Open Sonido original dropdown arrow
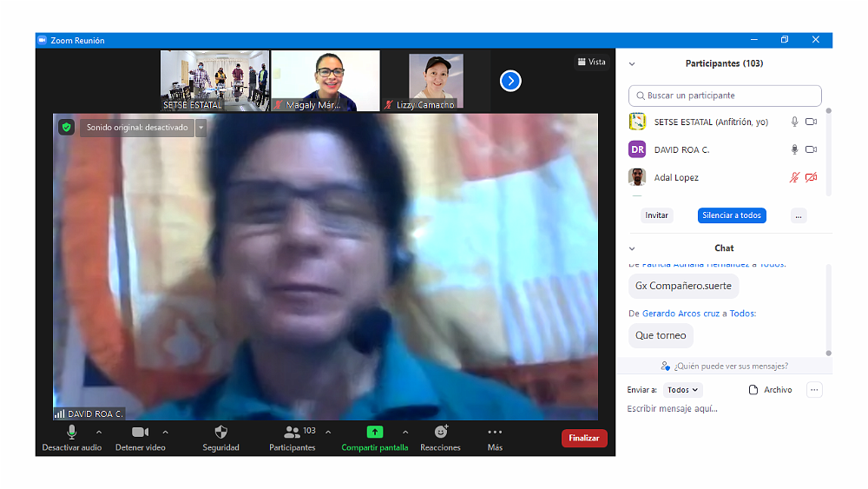Image resolution: width=868 pixels, height=489 pixels. [201, 128]
